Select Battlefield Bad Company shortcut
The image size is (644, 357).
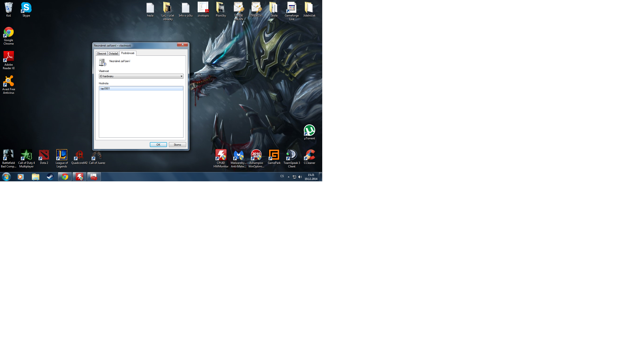(x=8, y=159)
